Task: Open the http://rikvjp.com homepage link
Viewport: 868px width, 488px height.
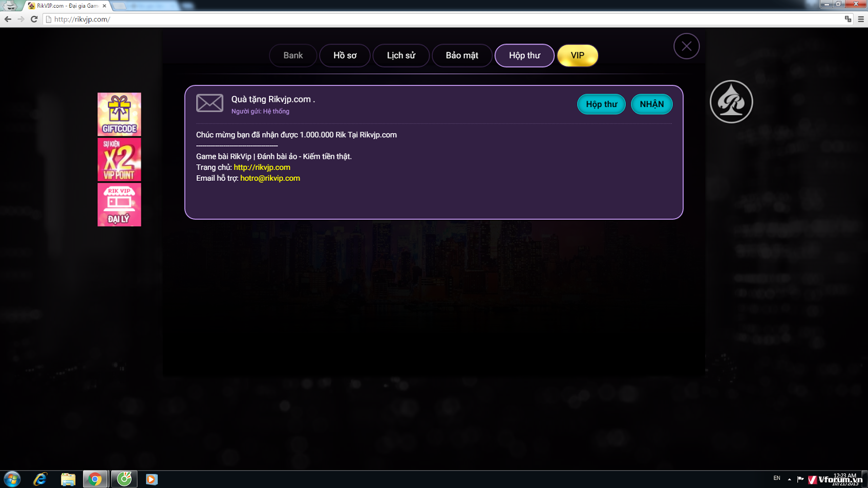Action: pyautogui.click(x=262, y=167)
